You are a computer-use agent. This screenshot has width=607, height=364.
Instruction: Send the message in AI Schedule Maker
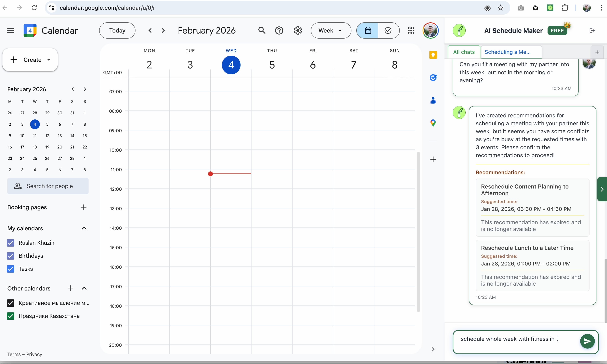click(x=587, y=341)
